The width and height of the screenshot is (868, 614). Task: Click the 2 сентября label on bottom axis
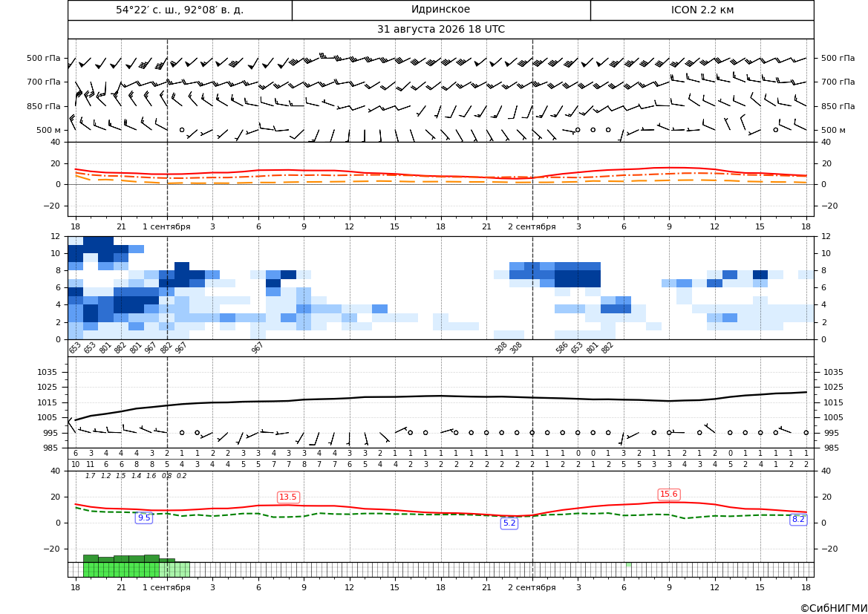coord(532,587)
